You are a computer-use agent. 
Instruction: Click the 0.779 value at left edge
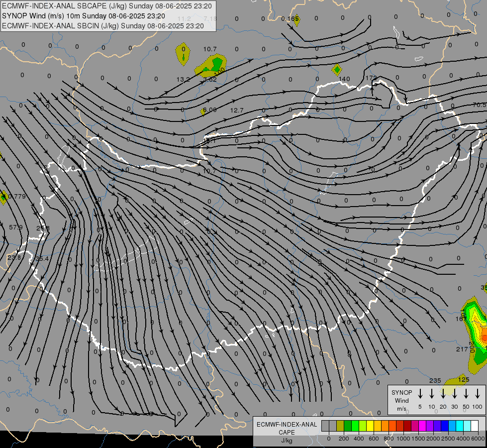pos(16,197)
